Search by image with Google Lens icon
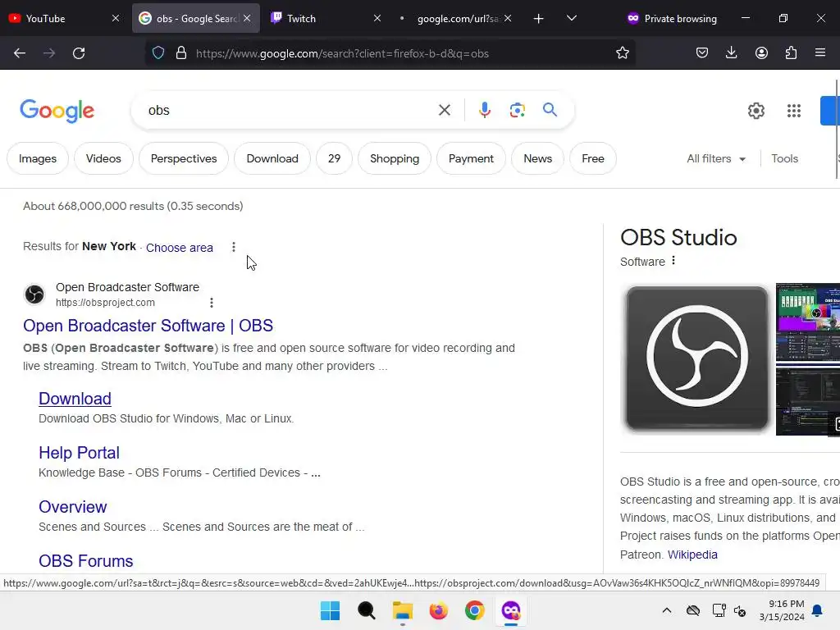Image resolution: width=840 pixels, height=630 pixels. [517, 111]
